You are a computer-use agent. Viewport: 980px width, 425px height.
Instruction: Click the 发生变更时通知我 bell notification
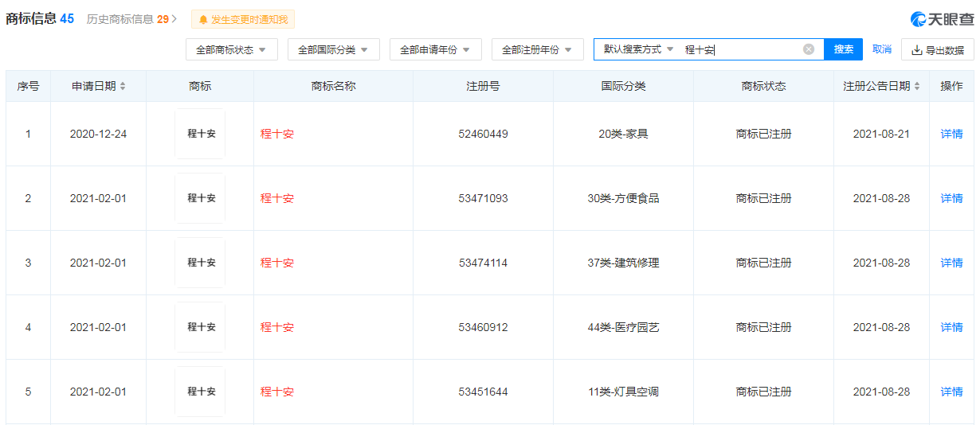coord(243,19)
